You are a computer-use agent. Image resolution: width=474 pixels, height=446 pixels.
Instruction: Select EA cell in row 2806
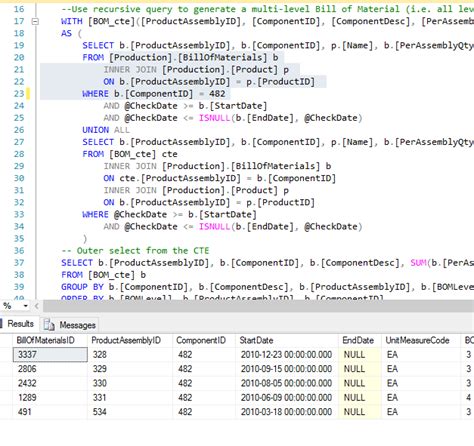[x=421, y=369]
